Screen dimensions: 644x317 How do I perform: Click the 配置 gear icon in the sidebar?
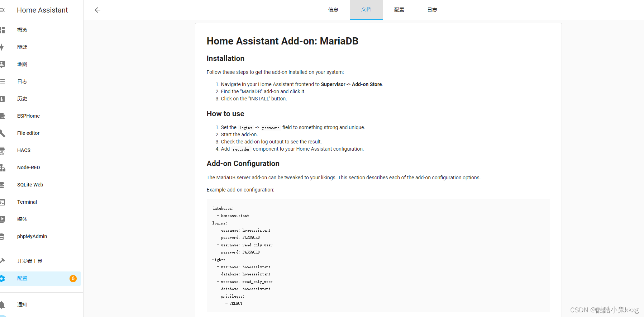(x=2, y=278)
